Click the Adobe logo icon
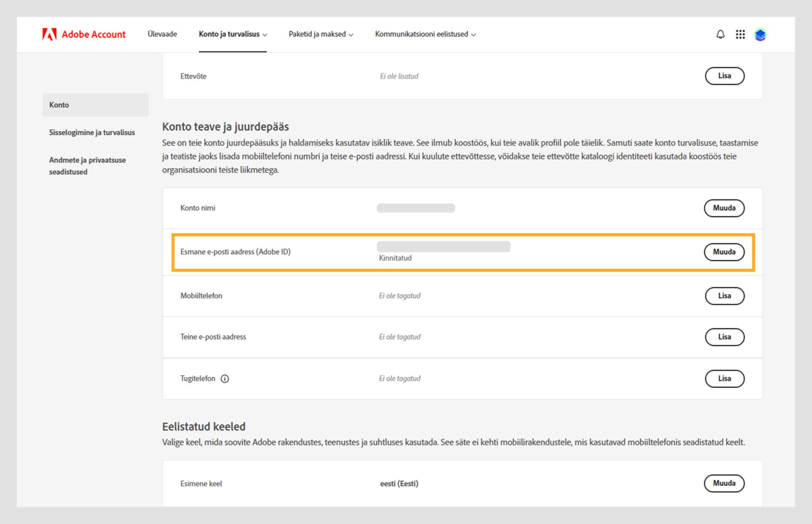This screenshot has height=524, width=812. (49, 34)
